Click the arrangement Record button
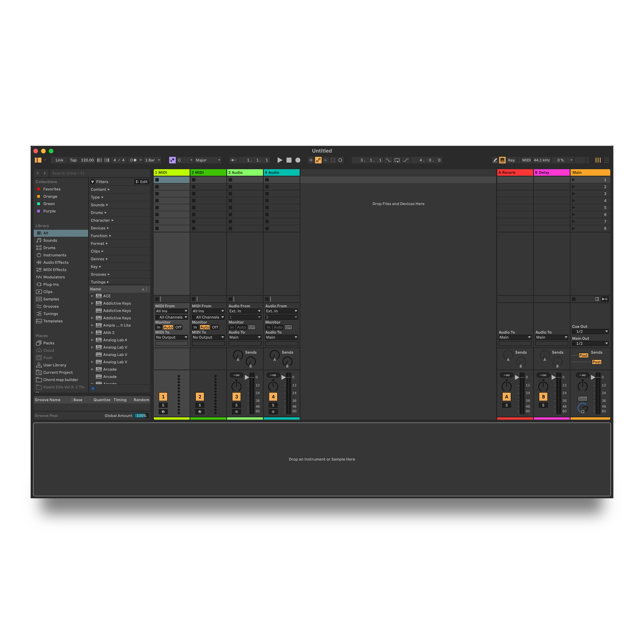 [298, 160]
